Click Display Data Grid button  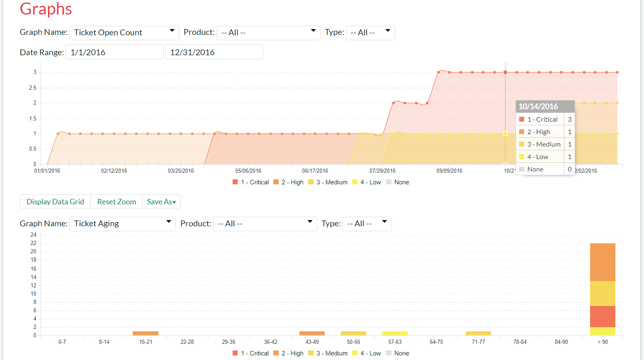[55, 202]
